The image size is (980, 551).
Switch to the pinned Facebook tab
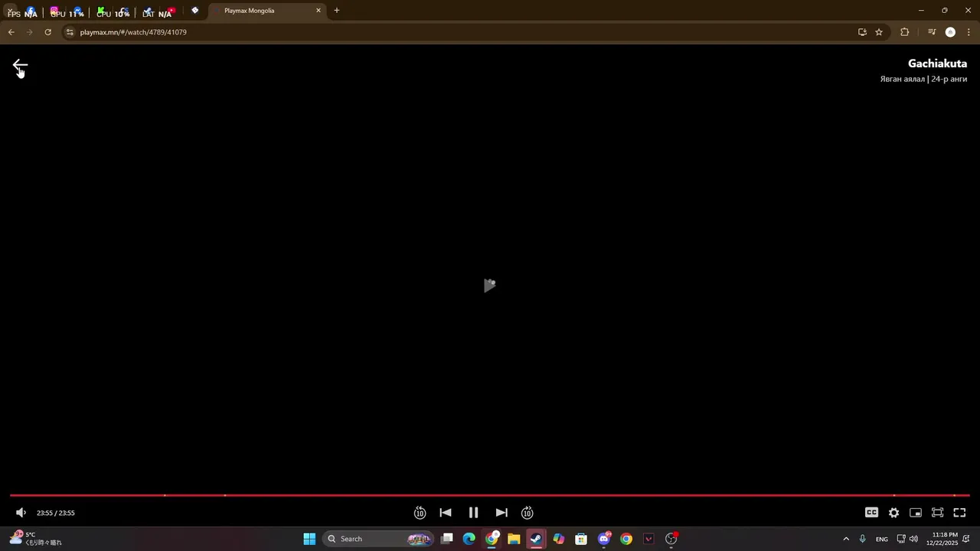point(31,11)
